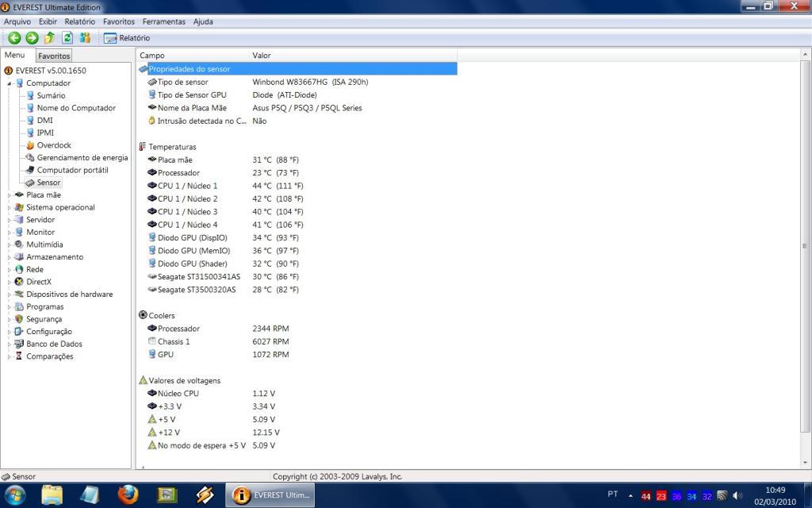Image resolution: width=812 pixels, height=508 pixels.
Task: Expand the Monitor tree node
Action: pos(10,233)
